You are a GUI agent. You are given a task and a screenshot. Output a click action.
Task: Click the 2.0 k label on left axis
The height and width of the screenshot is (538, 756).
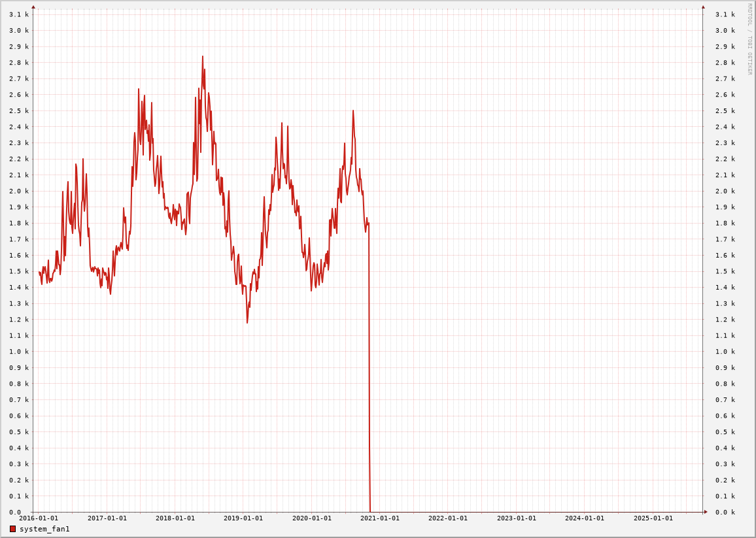point(19,191)
